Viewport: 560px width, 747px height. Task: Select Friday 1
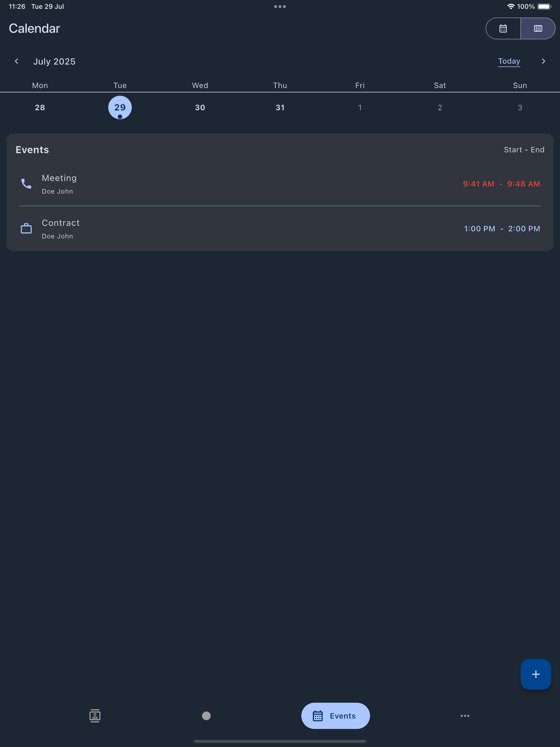[x=360, y=107]
